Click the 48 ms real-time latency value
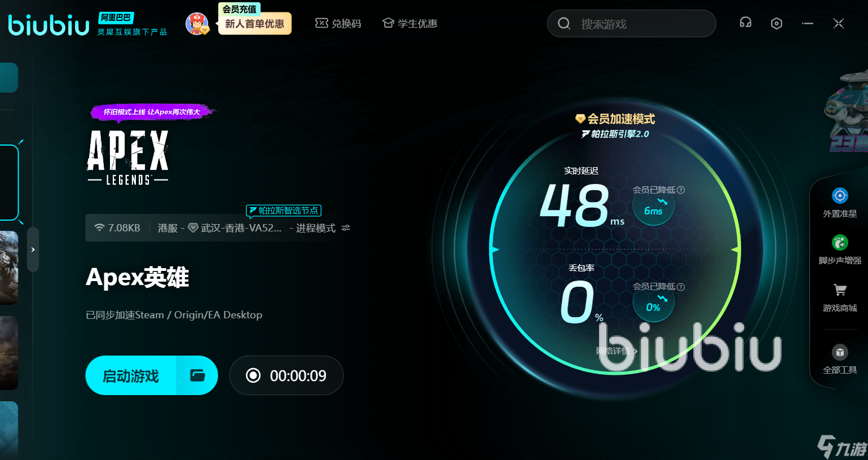Viewport: 868px width, 460px height. point(582,204)
